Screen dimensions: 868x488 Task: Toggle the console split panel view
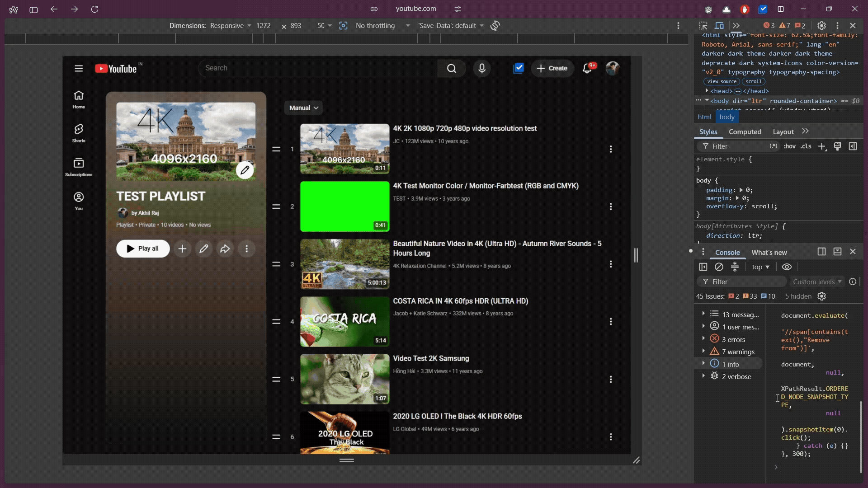[x=821, y=252]
